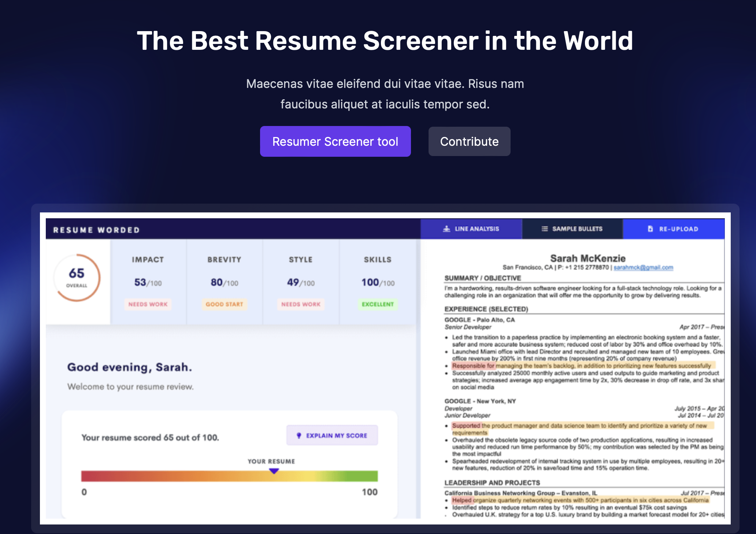Open the sarahmck@gmail.com email link
This screenshot has width=756, height=534.
coord(643,267)
